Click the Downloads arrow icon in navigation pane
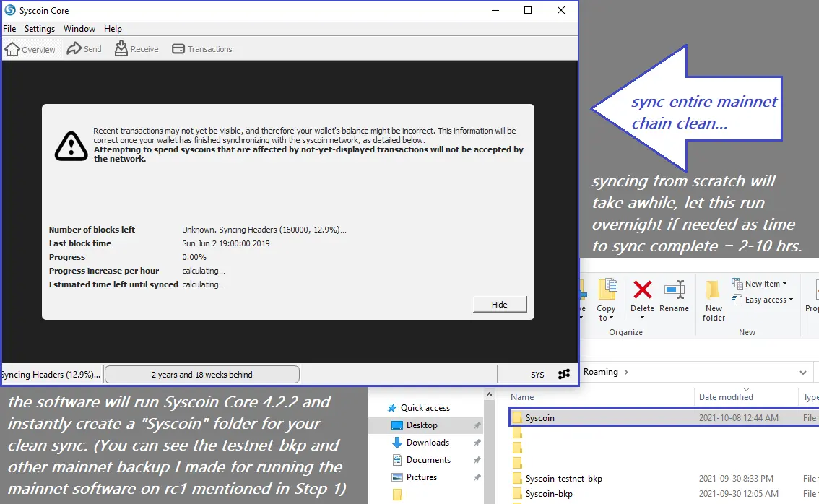Screen dimensions: 819x504 (397, 443)
